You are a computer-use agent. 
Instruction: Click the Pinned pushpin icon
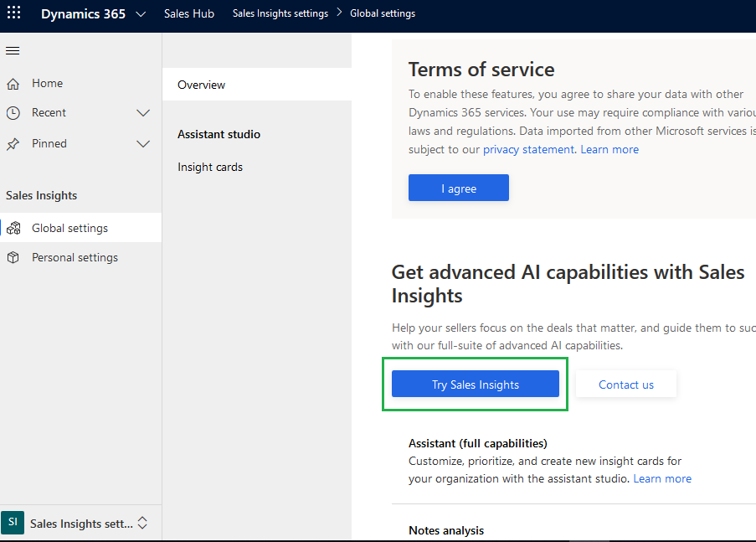[13, 144]
